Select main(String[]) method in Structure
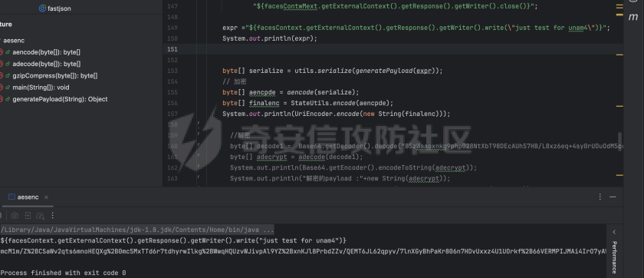This screenshot has height=278, width=644. pyautogui.click(x=41, y=88)
